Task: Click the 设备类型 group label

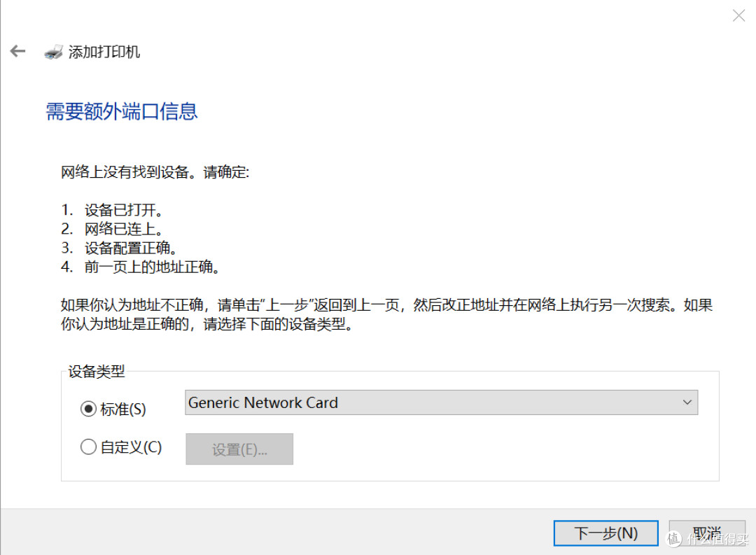Action: [97, 372]
